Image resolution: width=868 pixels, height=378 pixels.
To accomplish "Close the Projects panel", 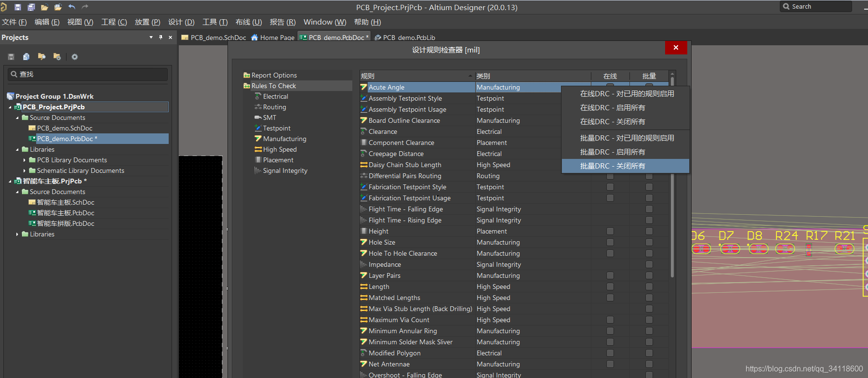I will click(x=170, y=37).
